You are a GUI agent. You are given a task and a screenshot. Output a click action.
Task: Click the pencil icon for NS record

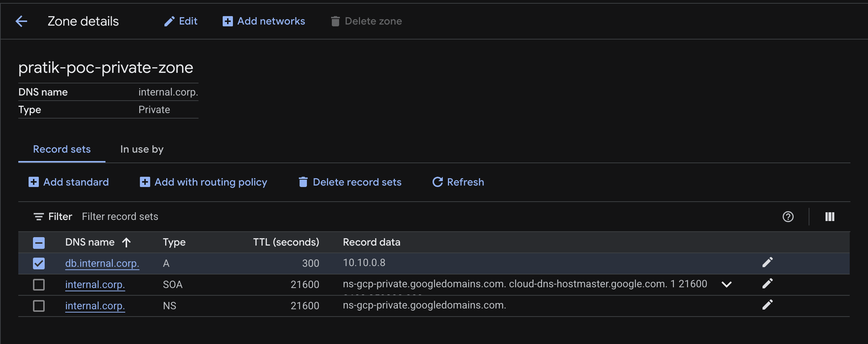point(767,305)
